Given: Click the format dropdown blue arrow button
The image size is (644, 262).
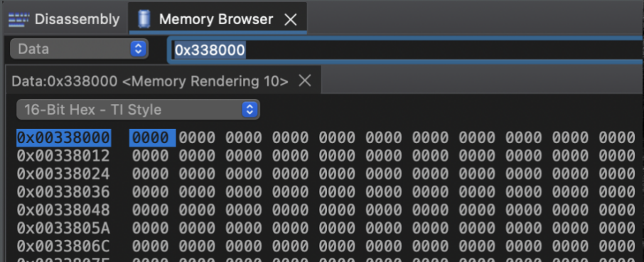Looking at the screenshot, I should (249, 110).
